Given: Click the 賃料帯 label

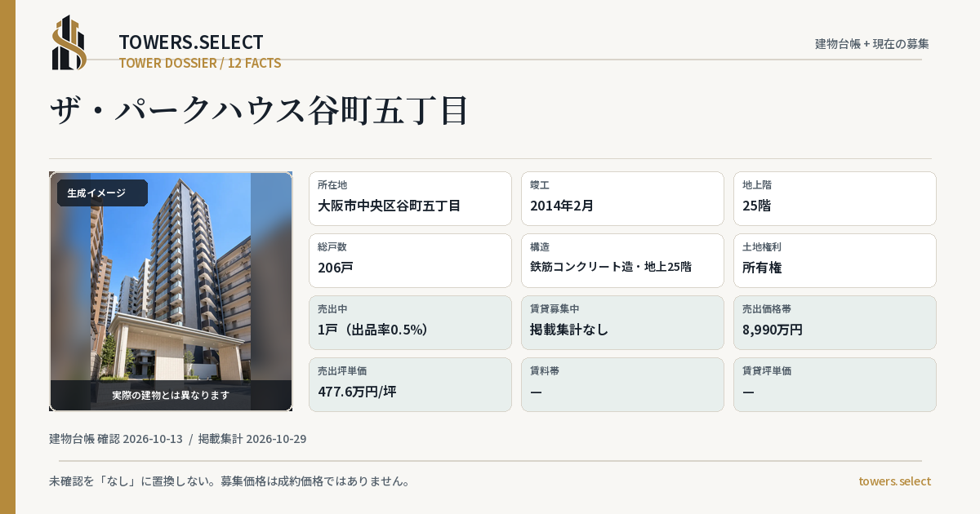Looking at the screenshot, I should click(x=545, y=371).
